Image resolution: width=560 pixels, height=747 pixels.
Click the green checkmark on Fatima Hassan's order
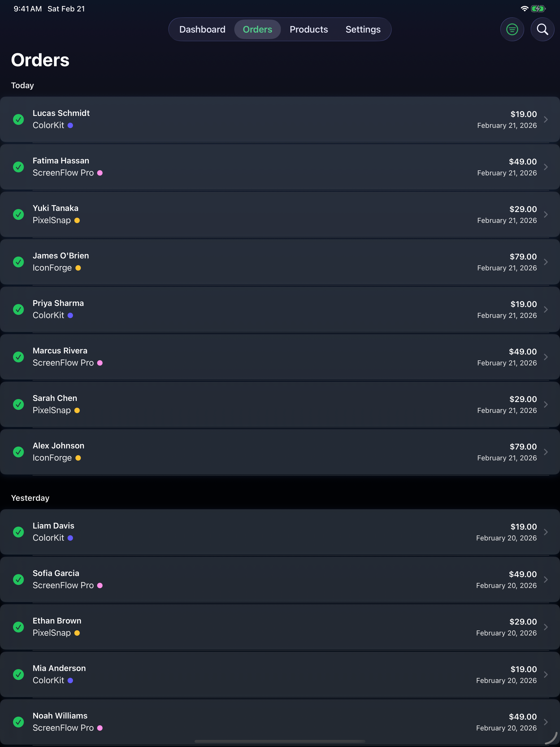[x=18, y=167]
